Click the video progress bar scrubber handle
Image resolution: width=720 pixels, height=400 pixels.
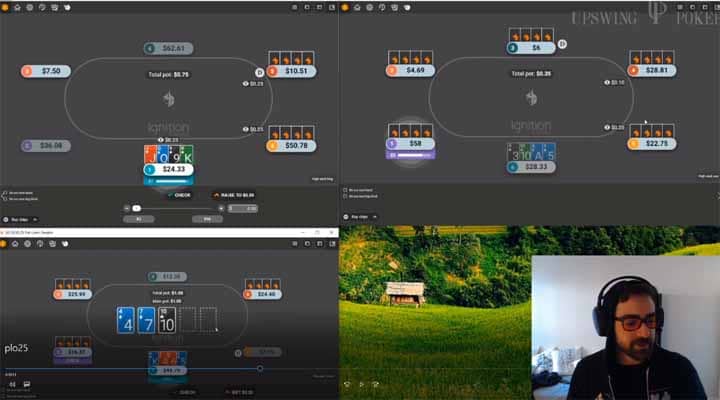[260, 368]
